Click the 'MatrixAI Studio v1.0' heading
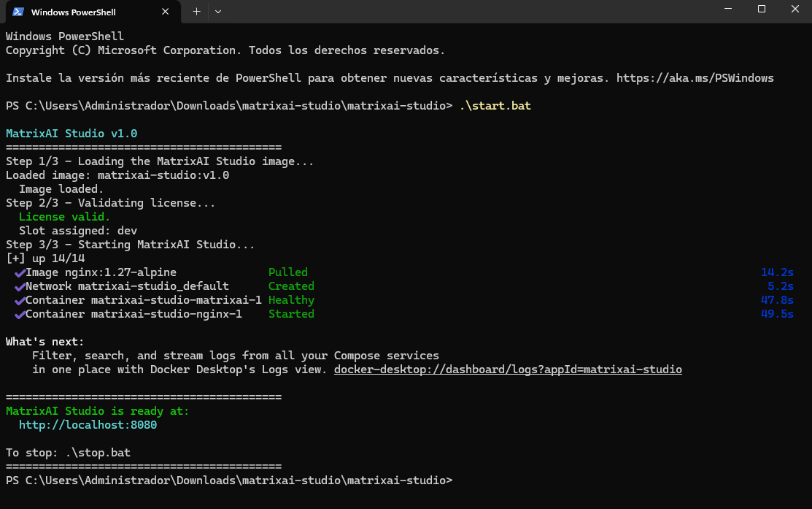Viewport: 812px width, 509px height. tap(71, 134)
